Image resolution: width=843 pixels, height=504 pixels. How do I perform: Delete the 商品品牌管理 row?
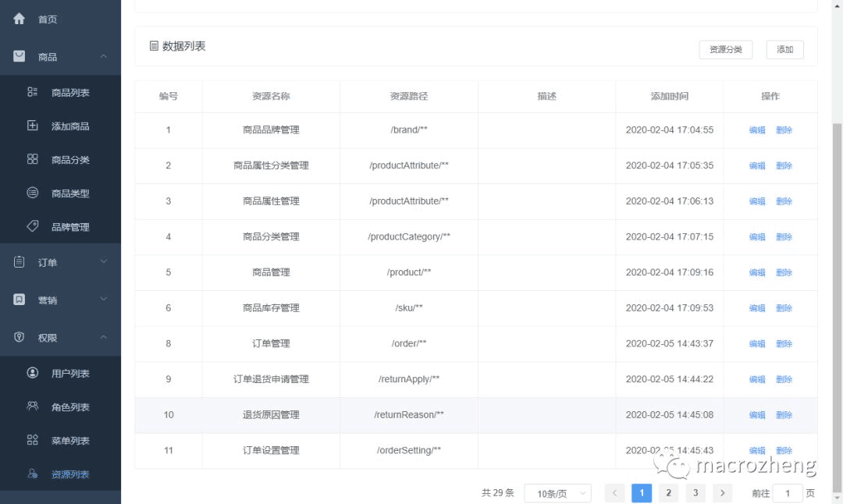click(x=784, y=130)
